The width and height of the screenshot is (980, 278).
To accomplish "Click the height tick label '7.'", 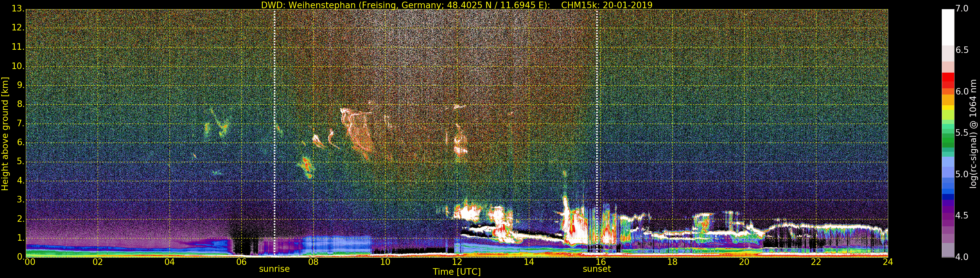I will click(20, 123).
